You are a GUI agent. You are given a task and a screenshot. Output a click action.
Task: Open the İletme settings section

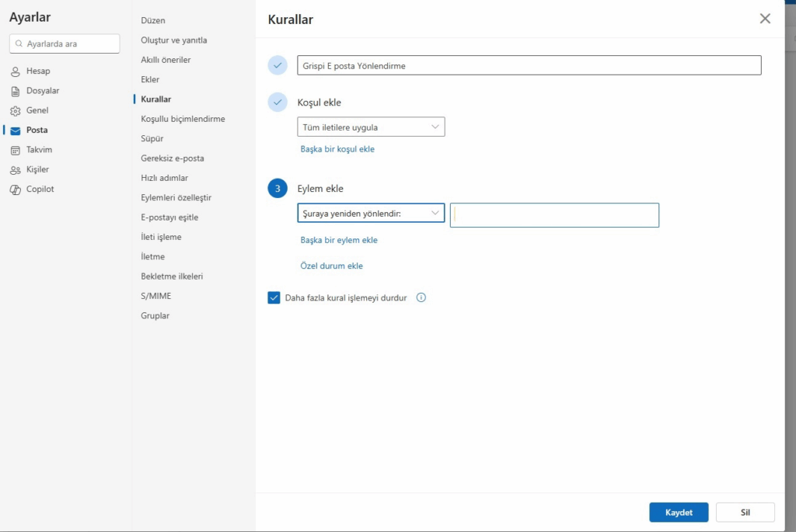(x=152, y=256)
